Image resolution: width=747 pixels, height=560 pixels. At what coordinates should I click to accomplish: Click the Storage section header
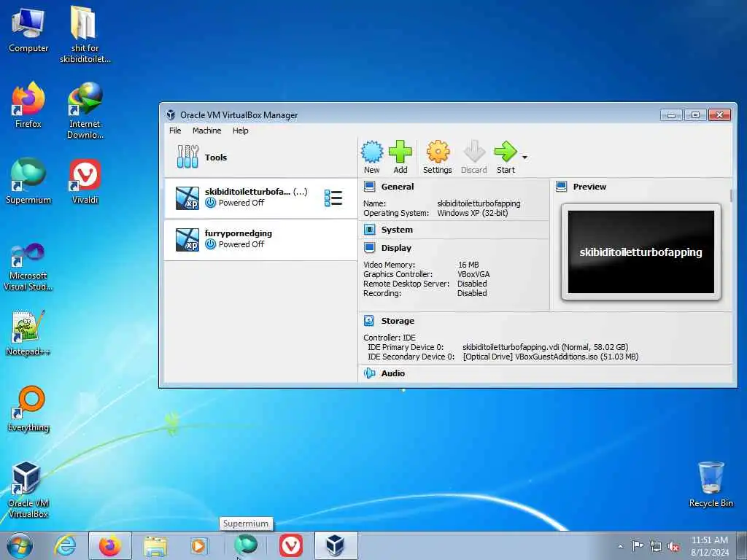pyautogui.click(x=398, y=321)
